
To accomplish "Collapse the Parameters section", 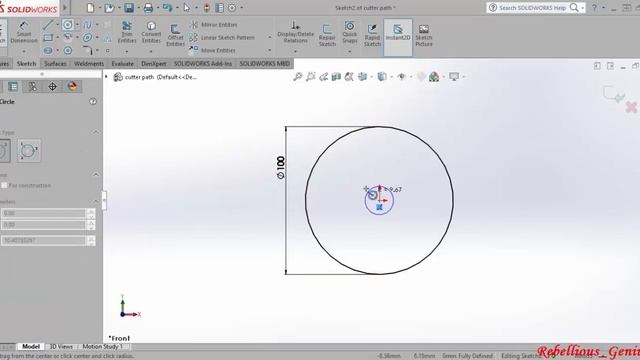I will point(96,202).
